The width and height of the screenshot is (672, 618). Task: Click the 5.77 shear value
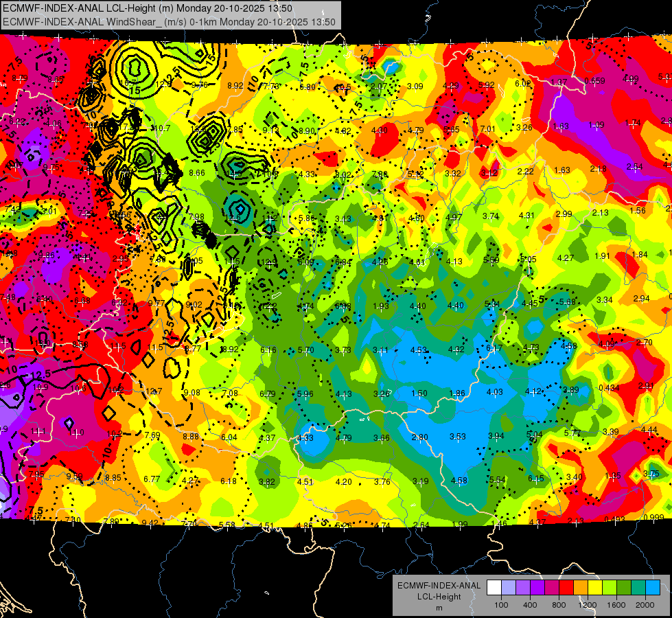[572, 433]
